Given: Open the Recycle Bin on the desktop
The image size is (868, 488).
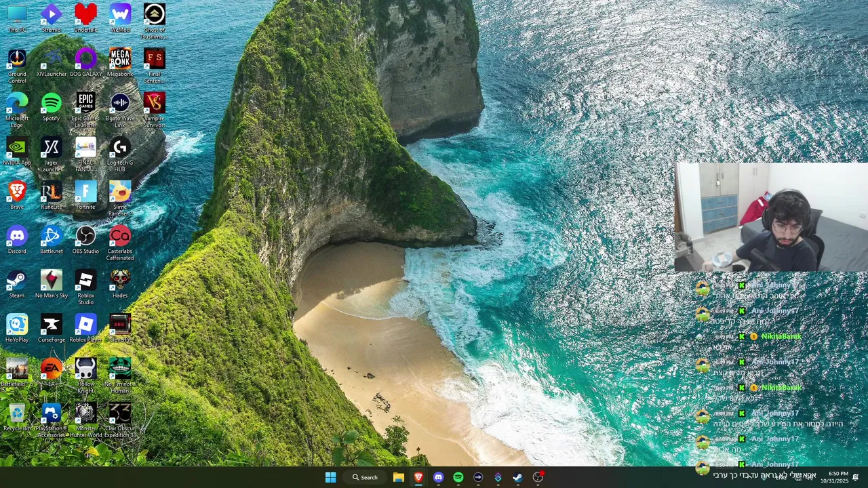Looking at the screenshot, I should 17,416.
